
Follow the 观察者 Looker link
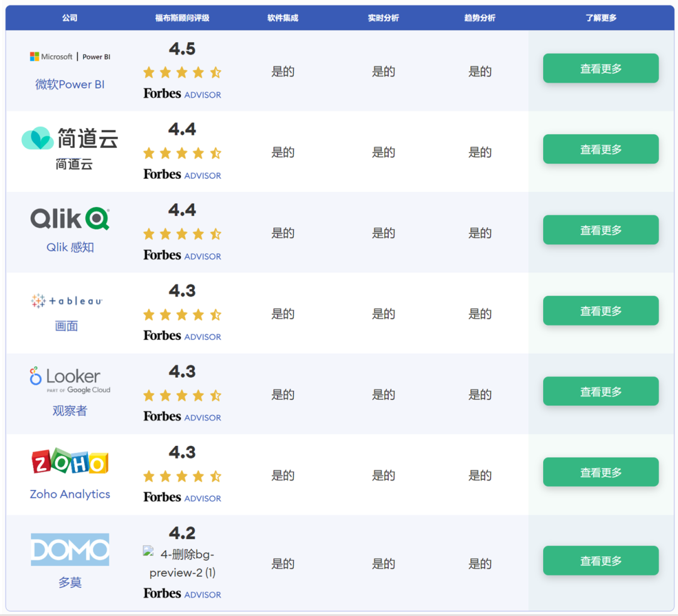coord(70,410)
